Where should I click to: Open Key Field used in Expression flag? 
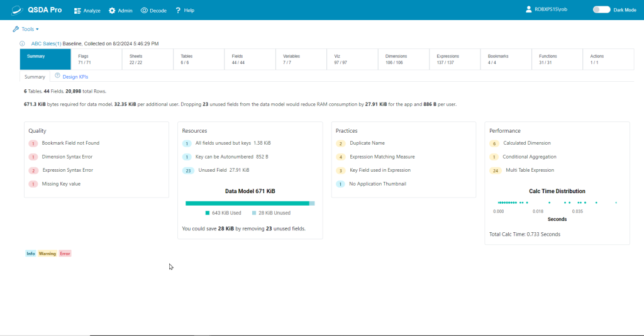[380, 170]
